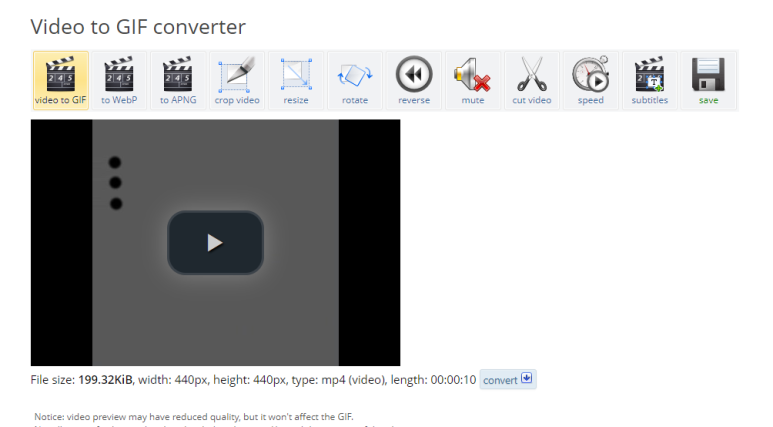
Task: Save the file with the floppy icon
Action: click(x=708, y=80)
